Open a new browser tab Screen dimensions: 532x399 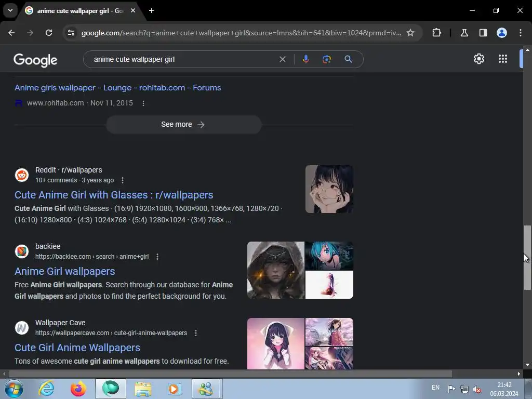click(x=152, y=10)
